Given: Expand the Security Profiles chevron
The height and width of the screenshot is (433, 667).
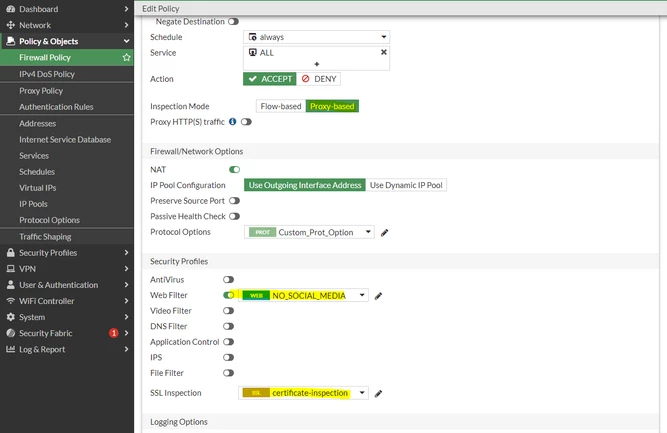Looking at the screenshot, I should (126, 253).
